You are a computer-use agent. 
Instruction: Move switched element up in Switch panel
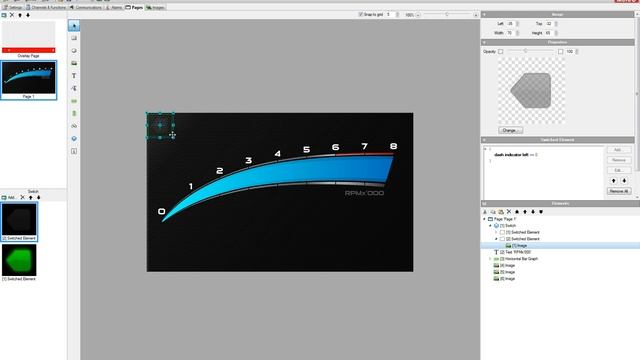(31, 198)
